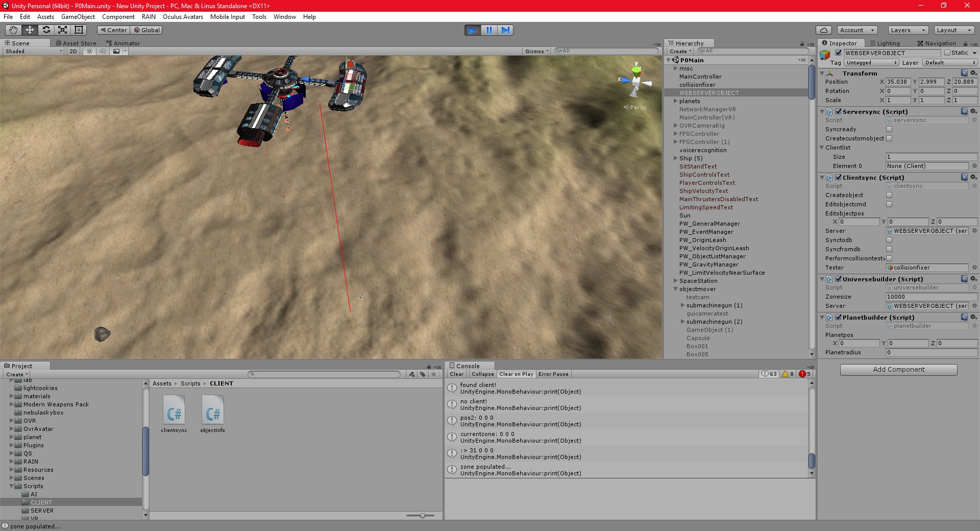980x531 pixels.
Task: Click the Step frame button
Action: [505, 30]
